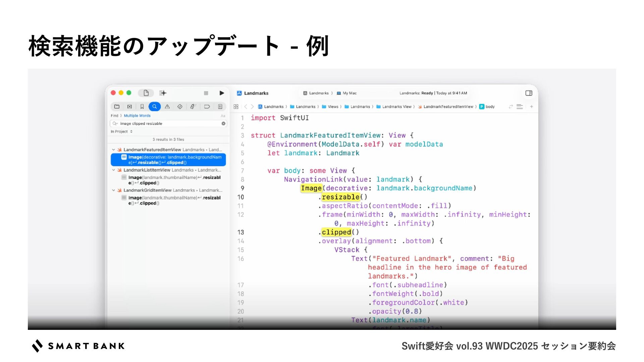Choose the My Mac run destination
This screenshot has width=644, height=362.
pyautogui.click(x=347, y=93)
